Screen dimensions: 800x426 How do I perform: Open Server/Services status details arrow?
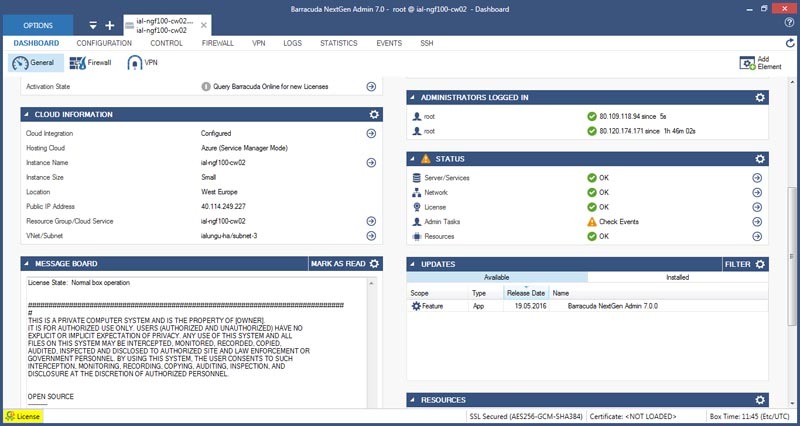pos(757,178)
